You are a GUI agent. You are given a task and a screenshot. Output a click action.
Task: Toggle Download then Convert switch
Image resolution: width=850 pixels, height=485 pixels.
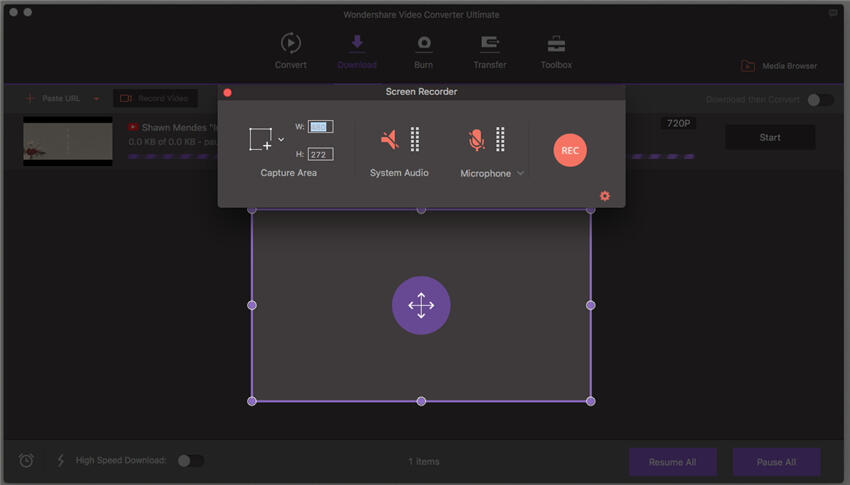[x=820, y=100]
